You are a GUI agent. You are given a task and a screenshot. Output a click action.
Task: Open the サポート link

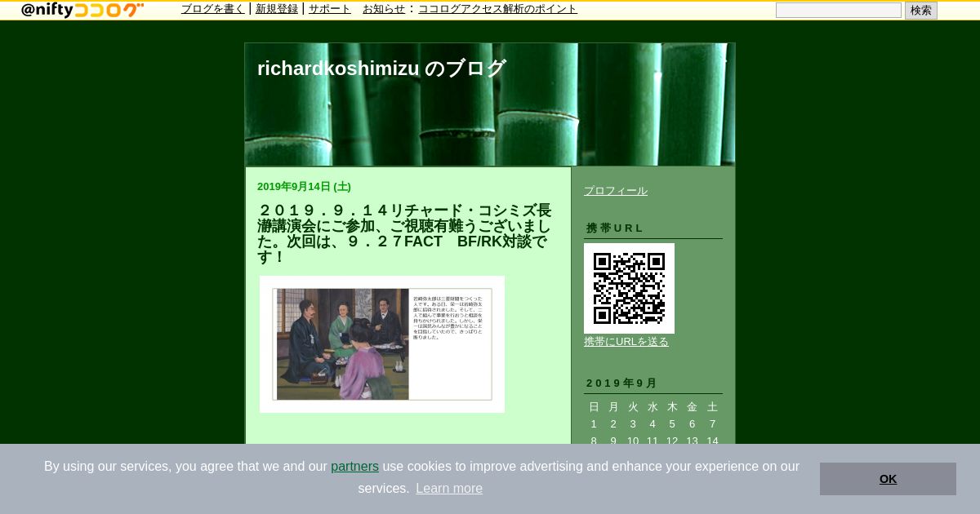click(x=330, y=9)
